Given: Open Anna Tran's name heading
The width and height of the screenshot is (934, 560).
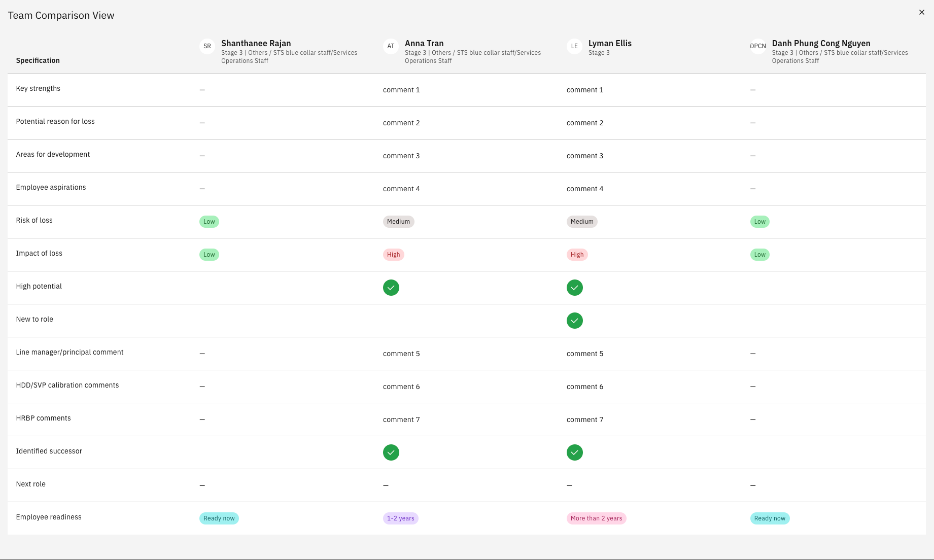Looking at the screenshot, I should tap(424, 43).
